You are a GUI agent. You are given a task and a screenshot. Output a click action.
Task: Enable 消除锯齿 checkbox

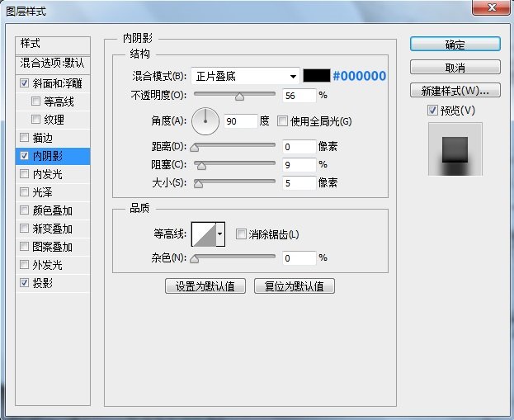point(241,234)
